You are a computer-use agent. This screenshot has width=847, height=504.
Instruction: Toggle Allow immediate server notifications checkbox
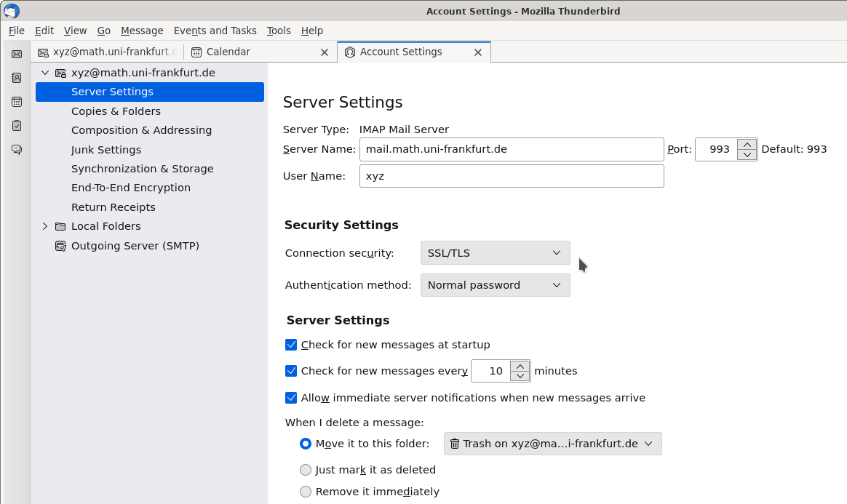(291, 398)
